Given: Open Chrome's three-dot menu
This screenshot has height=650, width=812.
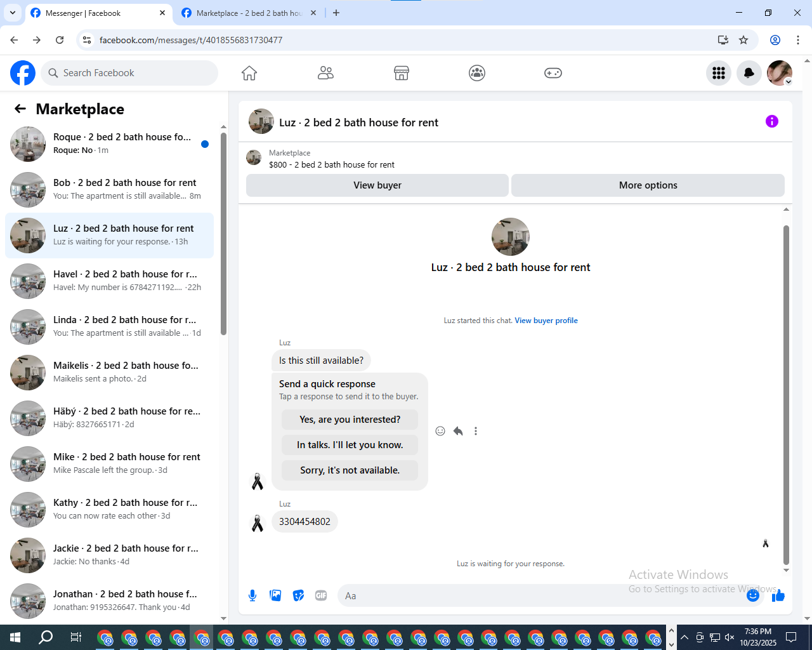Looking at the screenshot, I should point(798,40).
